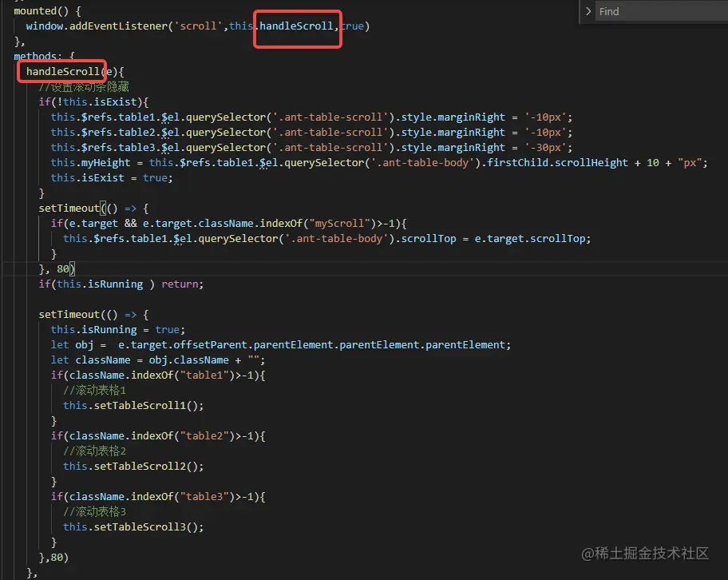This screenshot has width=728, height=580.
Task: Click the comment '//滚动表格1'
Action: click(x=94, y=391)
